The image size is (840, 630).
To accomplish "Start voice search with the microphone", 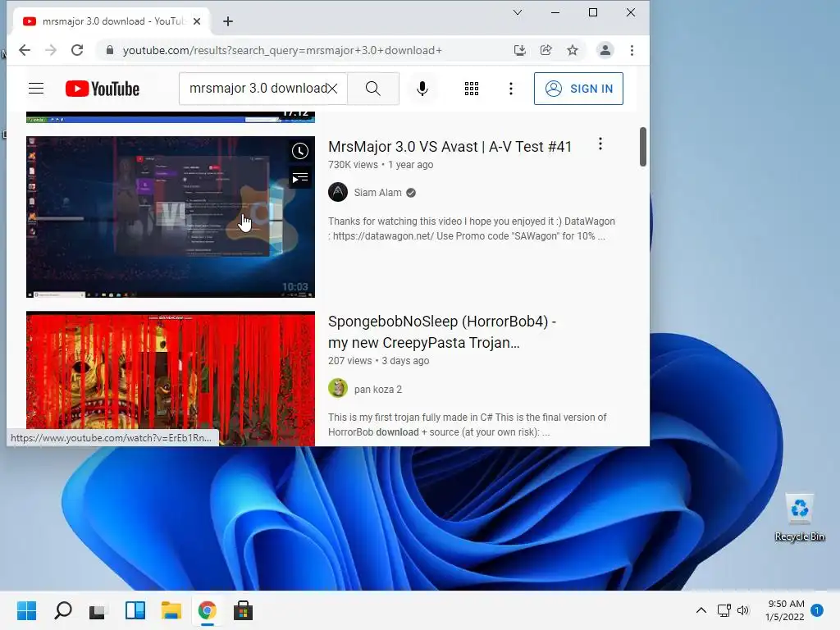I will coord(422,89).
